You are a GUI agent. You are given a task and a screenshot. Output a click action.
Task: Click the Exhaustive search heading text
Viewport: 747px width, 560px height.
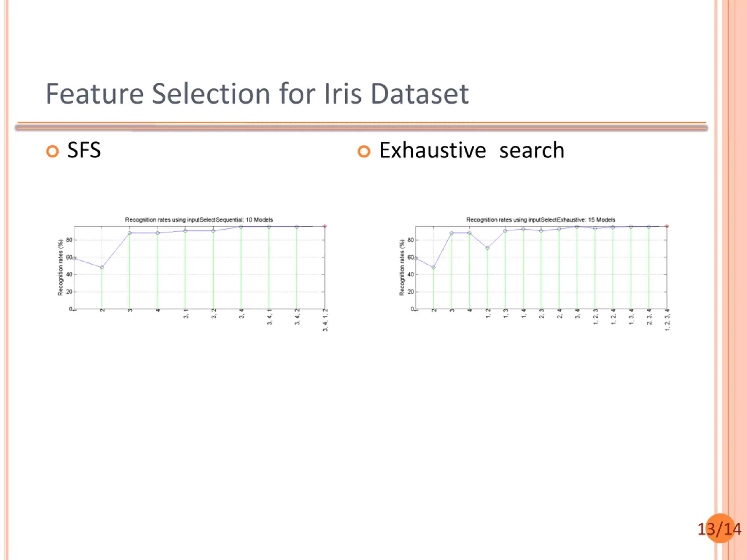click(472, 150)
